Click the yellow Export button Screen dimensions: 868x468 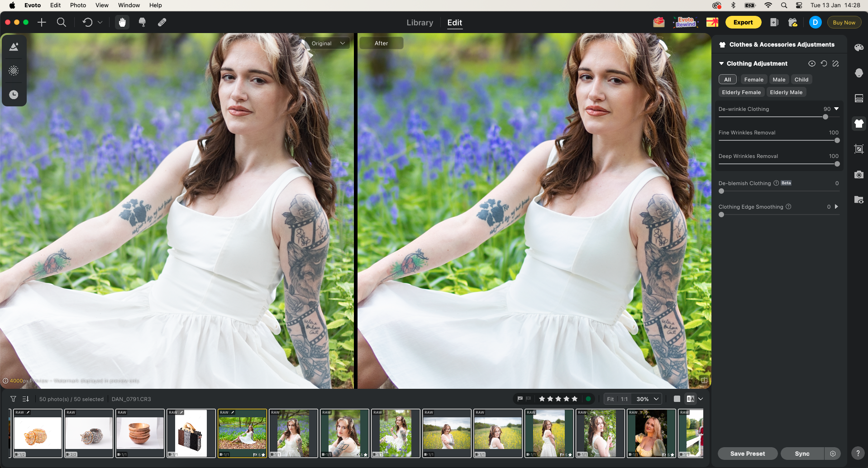[x=743, y=22]
